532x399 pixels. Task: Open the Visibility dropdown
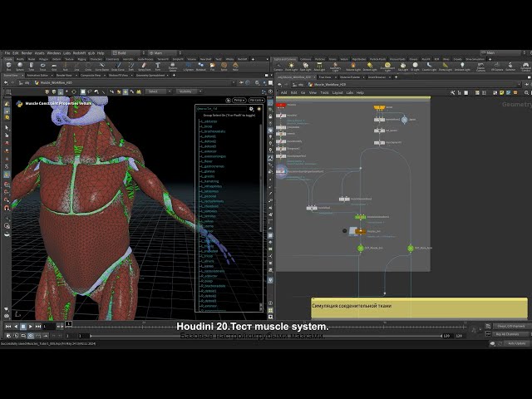pos(189,91)
